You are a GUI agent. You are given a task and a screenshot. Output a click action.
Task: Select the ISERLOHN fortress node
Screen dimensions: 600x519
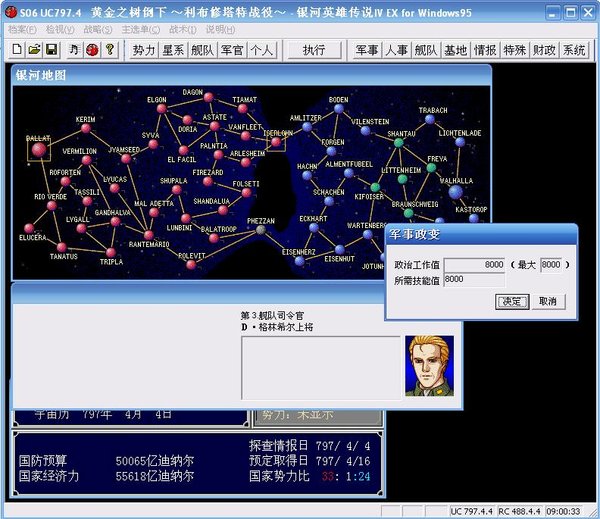[x=276, y=142]
